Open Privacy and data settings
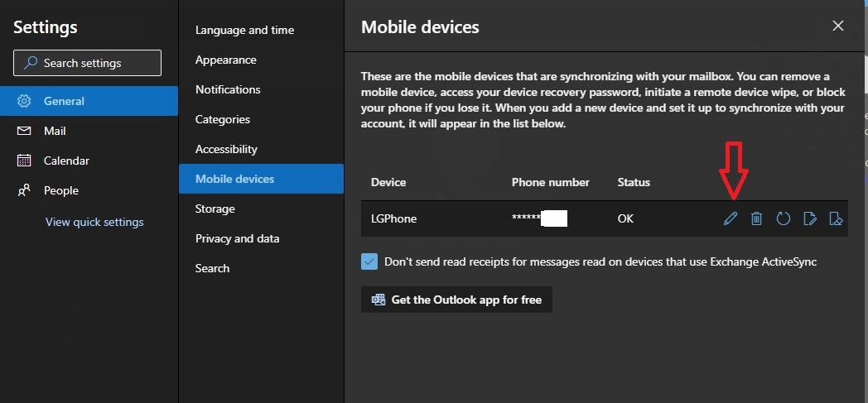Image resolution: width=868 pixels, height=403 pixels. click(261, 239)
